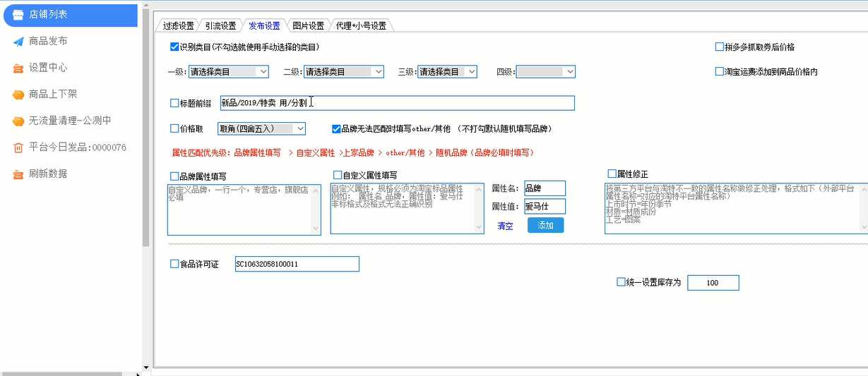The height and width of the screenshot is (376, 868).
Task: Click the 统一设置库存为 input field
Action: click(x=713, y=283)
